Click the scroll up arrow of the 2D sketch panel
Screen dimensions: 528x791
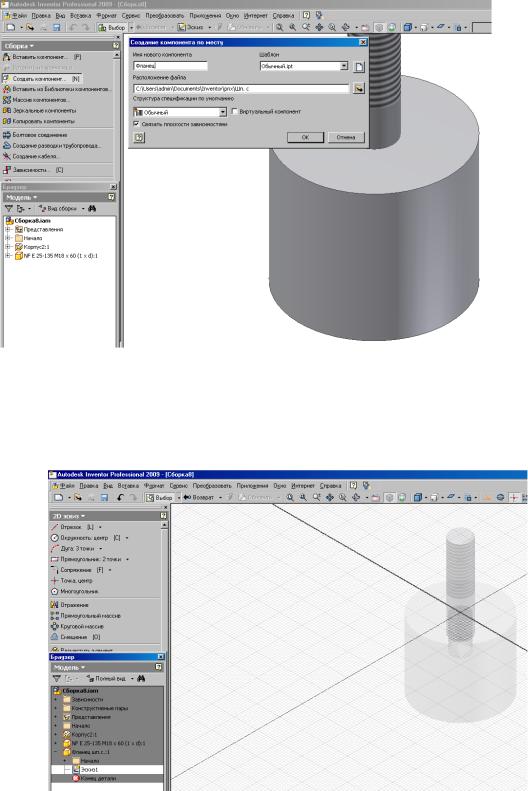click(x=163, y=525)
